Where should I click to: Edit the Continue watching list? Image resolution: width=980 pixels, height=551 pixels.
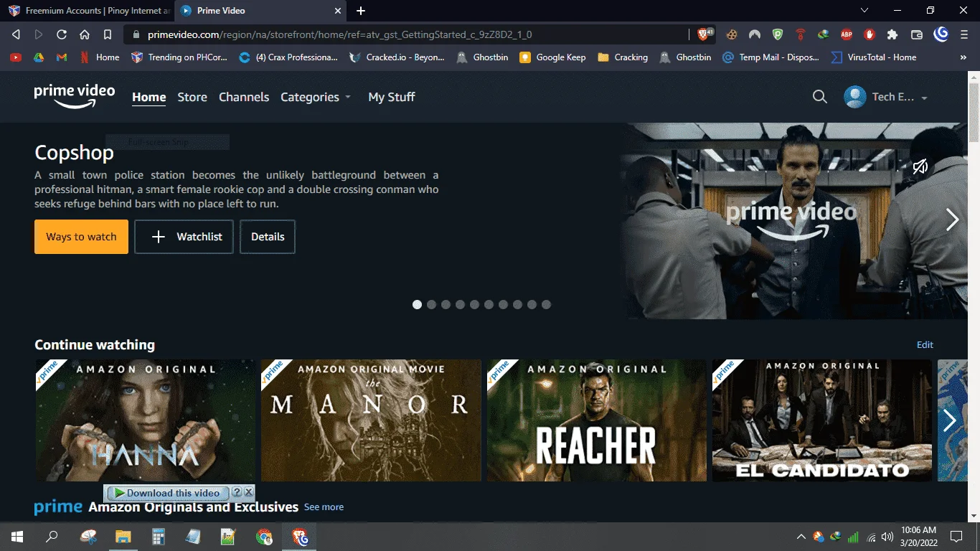pyautogui.click(x=925, y=345)
